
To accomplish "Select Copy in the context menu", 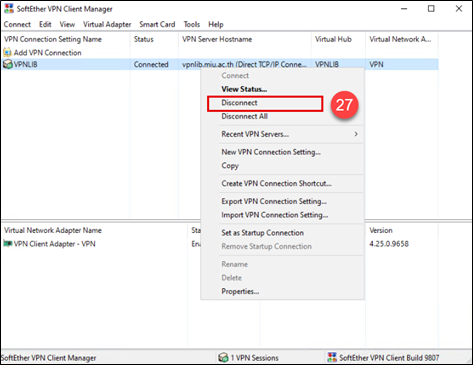I will [230, 166].
